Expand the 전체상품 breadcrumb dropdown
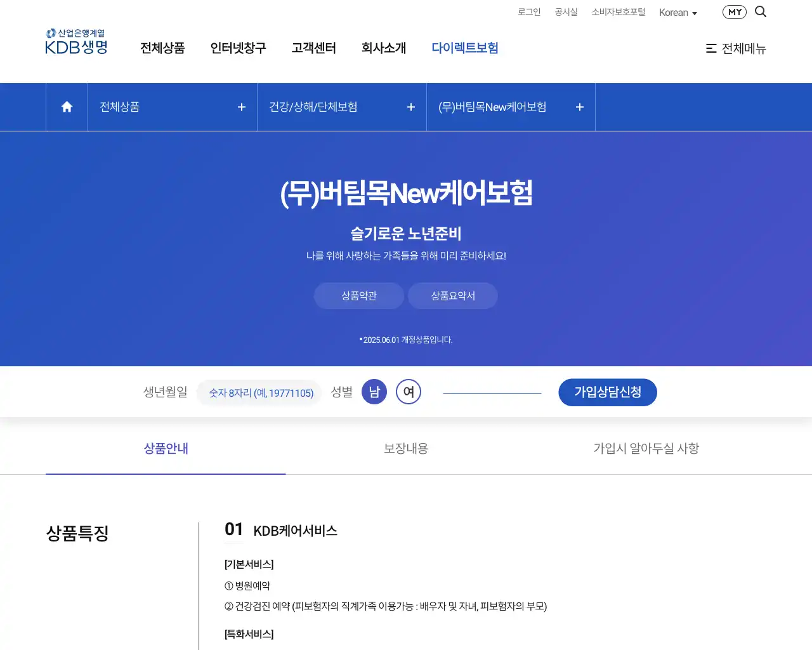 172,107
